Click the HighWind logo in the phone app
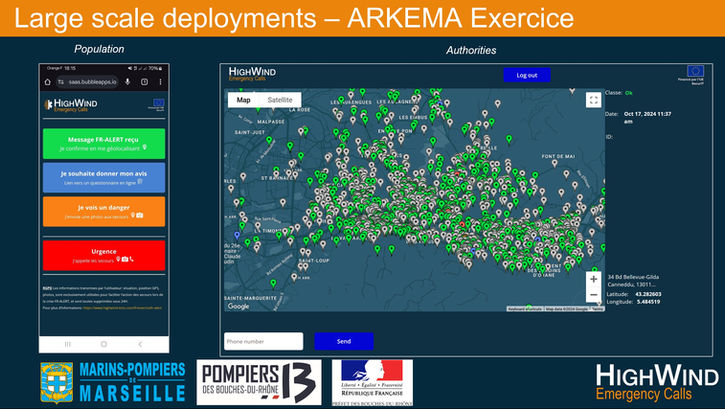The image size is (725, 409). point(71,105)
